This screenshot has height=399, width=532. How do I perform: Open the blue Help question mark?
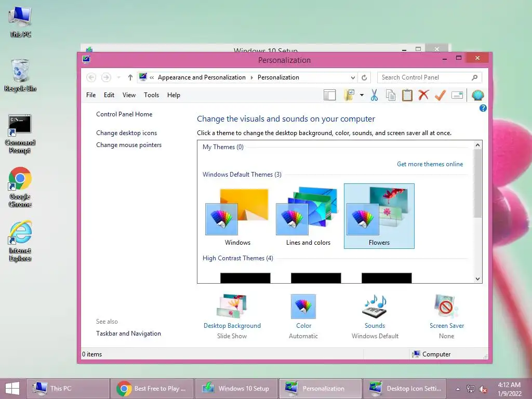[483, 108]
